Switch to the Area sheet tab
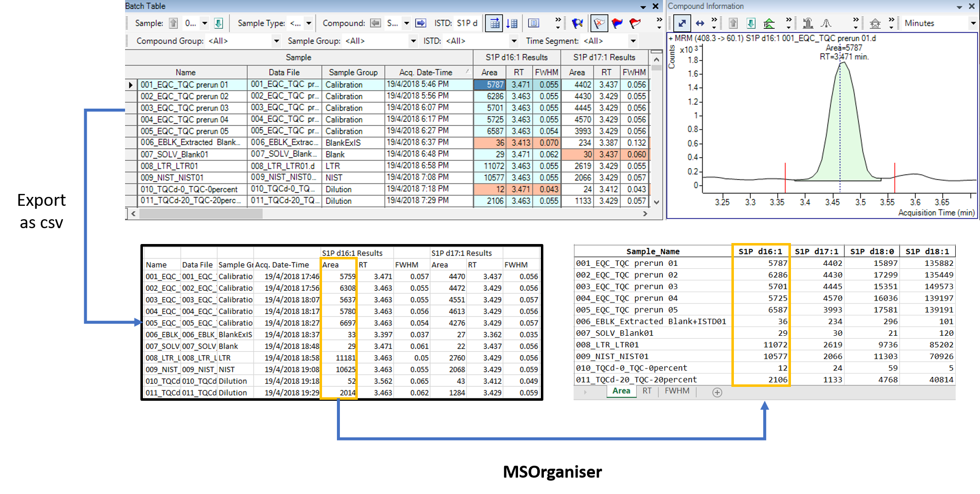The height and width of the screenshot is (494, 980). click(621, 391)
